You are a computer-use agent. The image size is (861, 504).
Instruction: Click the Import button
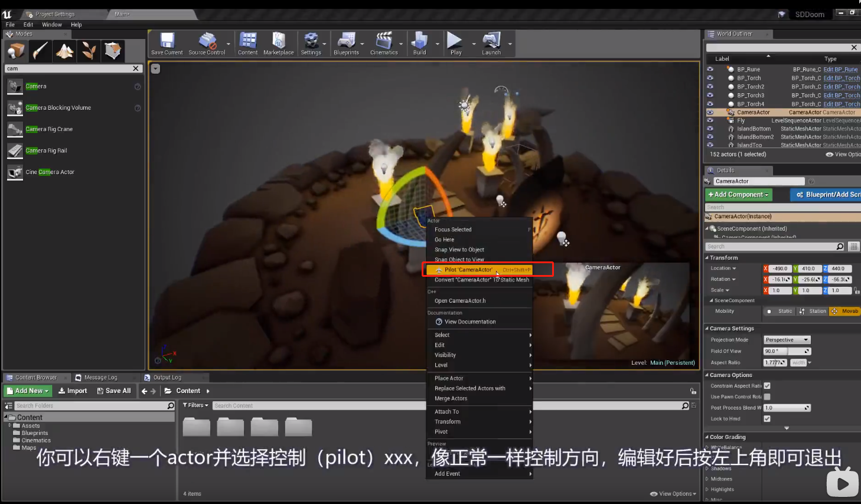tap(73, 391)
